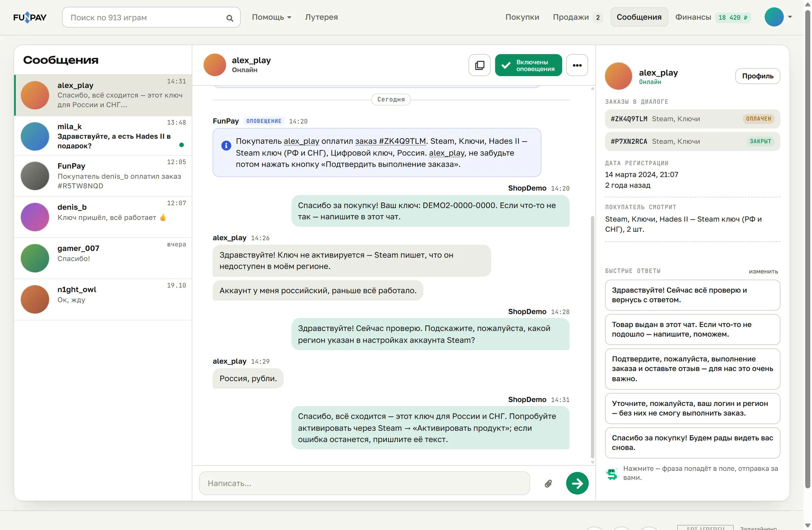Click the 18 420 ₽ balance badge
This screenshot has height=530, width=812.
[x=733, y=17]
